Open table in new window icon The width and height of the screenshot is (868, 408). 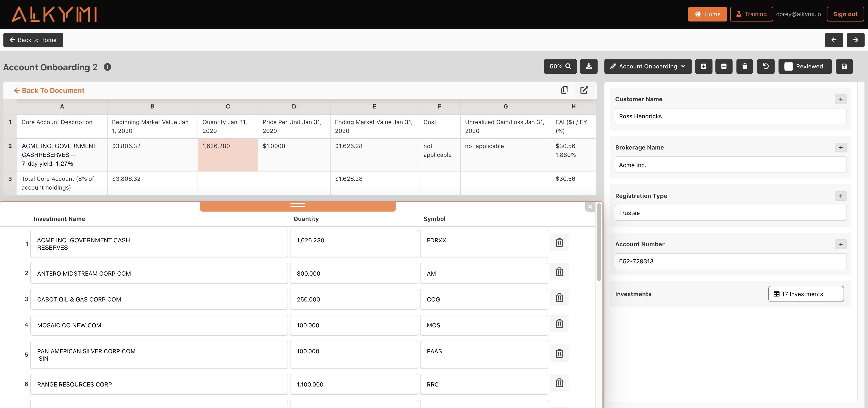click(584, 90)
